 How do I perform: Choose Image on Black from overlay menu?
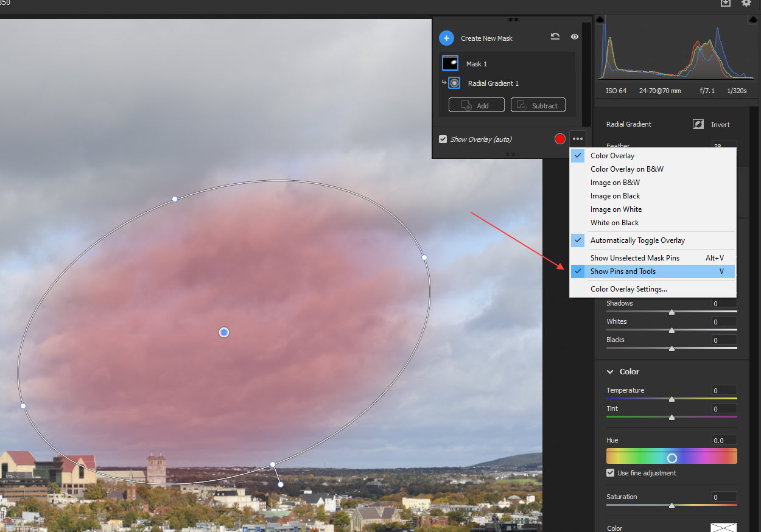tap(615, 195)
